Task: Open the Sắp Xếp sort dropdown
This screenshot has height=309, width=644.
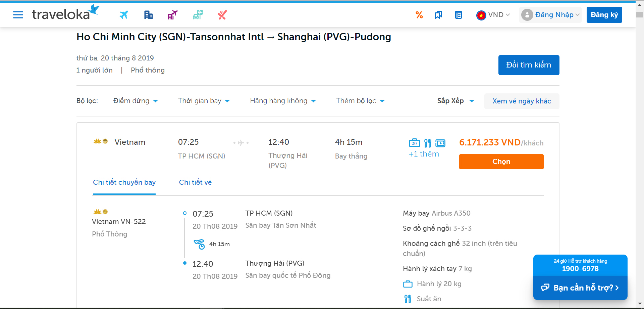Action: [455, 101]
